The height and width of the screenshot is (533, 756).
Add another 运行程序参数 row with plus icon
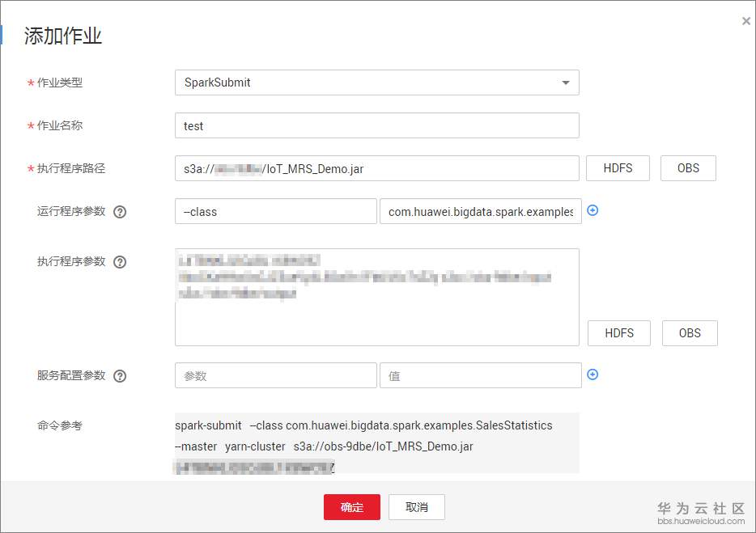pyautogui.click(x=592, y=210)
